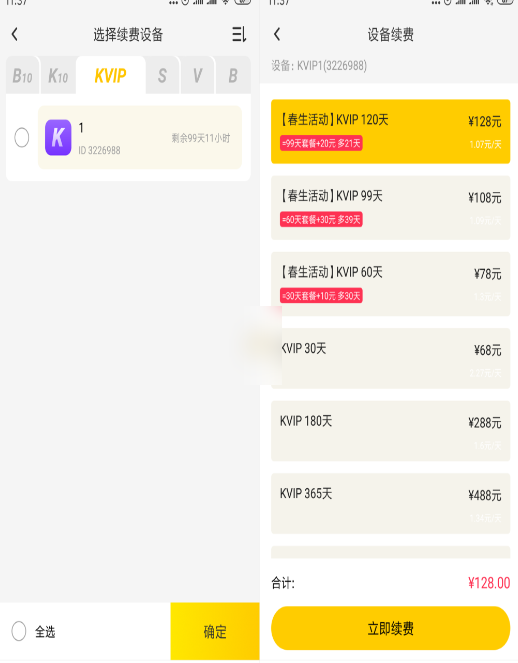
Task: Select the KVIP 180天 plan for ¥288
Action: pyautogui.click(x=390, y=431)
